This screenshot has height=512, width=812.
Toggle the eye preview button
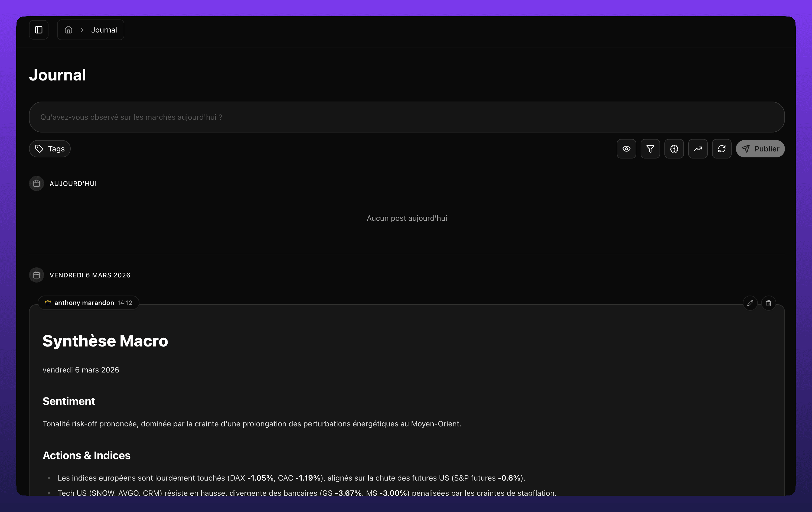pos(626,149)
